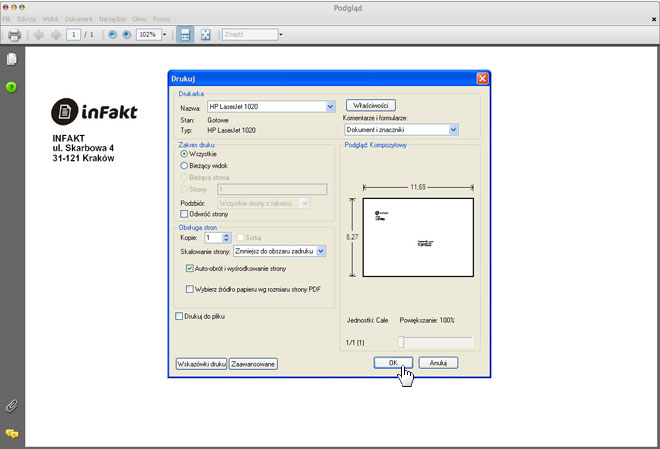Screen dimensions: 660x449
Task: Open the Dokument menu
Action: point(78,19)
